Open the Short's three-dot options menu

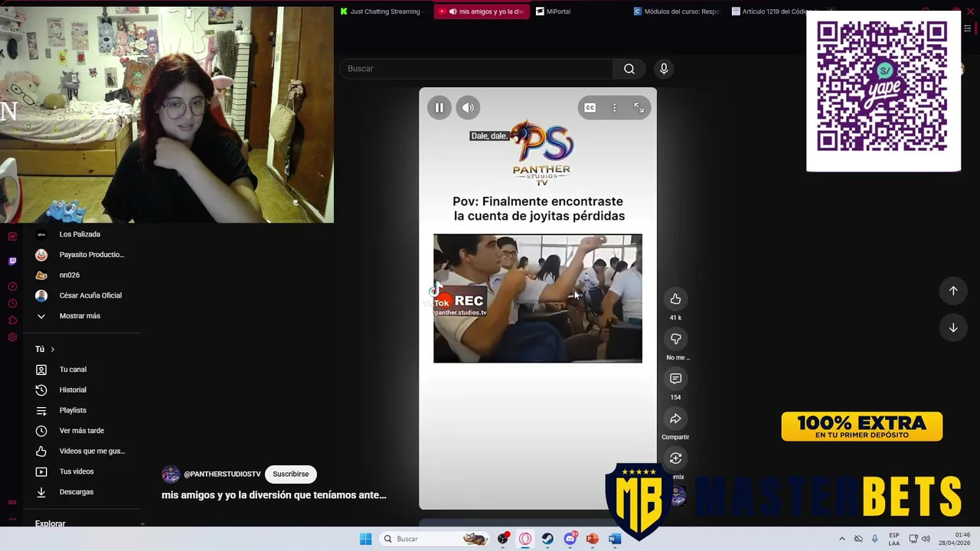click(x=614, y=108)
